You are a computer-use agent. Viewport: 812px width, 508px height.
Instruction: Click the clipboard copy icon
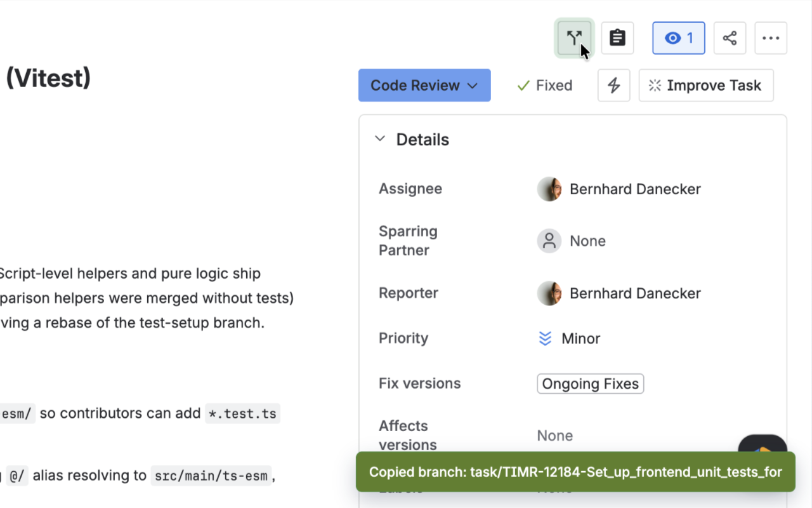pos(617,38)
